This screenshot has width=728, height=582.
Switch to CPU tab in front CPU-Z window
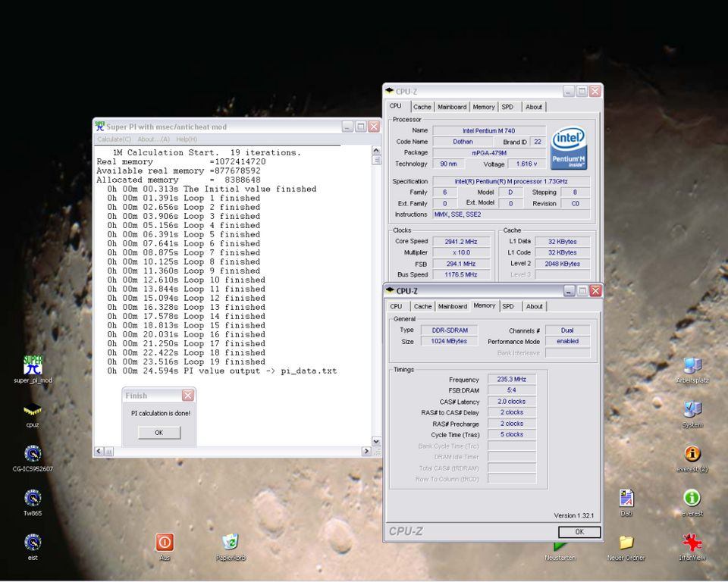[396, 306]
